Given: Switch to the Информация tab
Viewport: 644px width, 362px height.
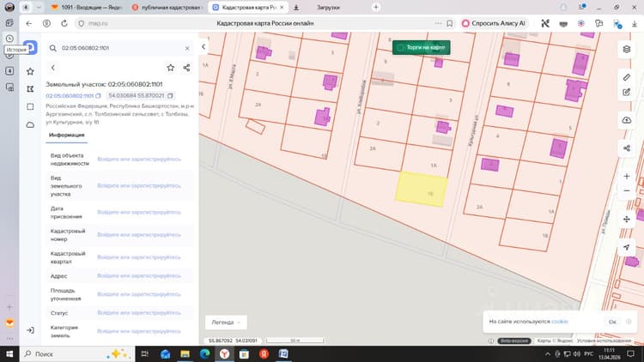Looking at the screenshot, I should point(66,135).
